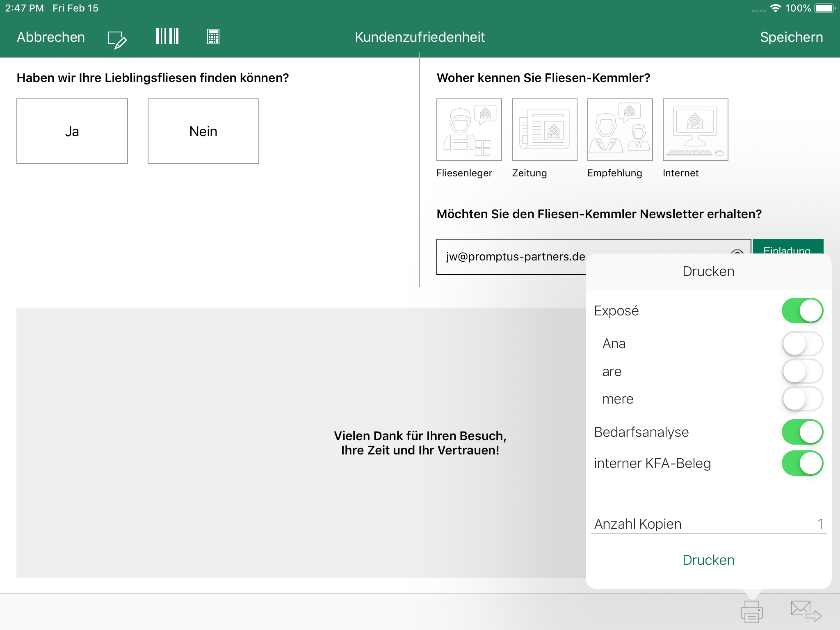The image size is (840, 630).
Task: Disable the Bedarfsanalyse switch
Action: click(x=802, y=432)
